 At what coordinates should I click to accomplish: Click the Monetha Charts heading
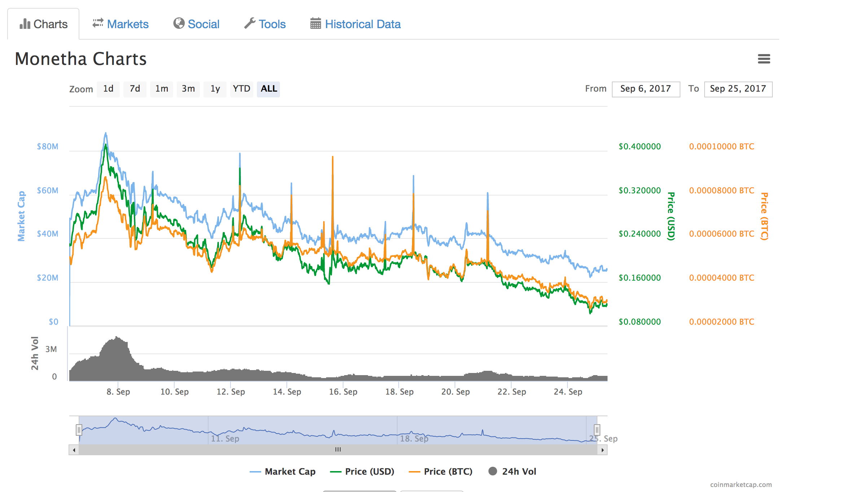pos(81,59)
